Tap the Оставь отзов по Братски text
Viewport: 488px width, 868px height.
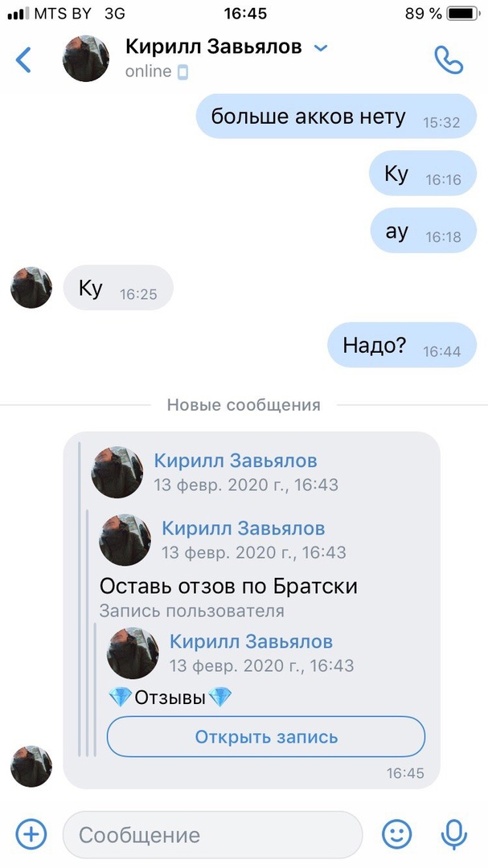[x=228, y=586]
